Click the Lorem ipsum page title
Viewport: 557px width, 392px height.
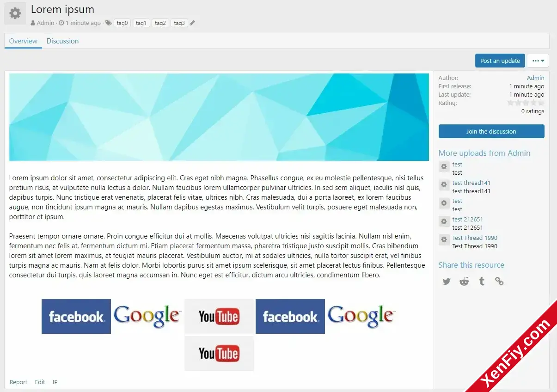pos(62,9)
